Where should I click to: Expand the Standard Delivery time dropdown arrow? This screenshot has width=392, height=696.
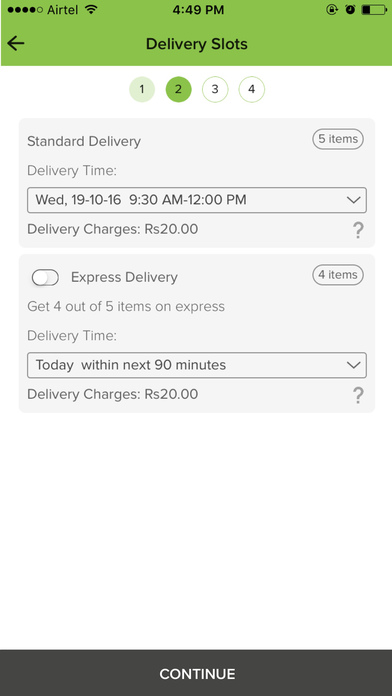click(353, 200)
